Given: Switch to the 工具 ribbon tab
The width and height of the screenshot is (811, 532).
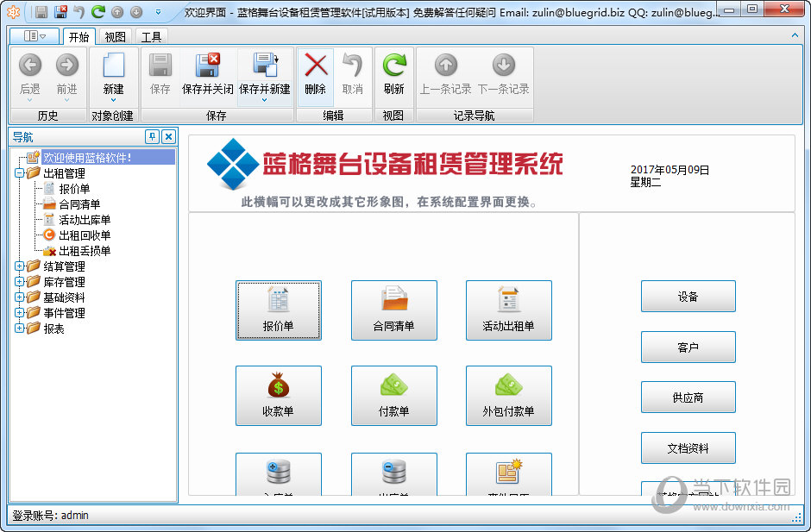Looking at the screenshot, I should click(151, 37).
